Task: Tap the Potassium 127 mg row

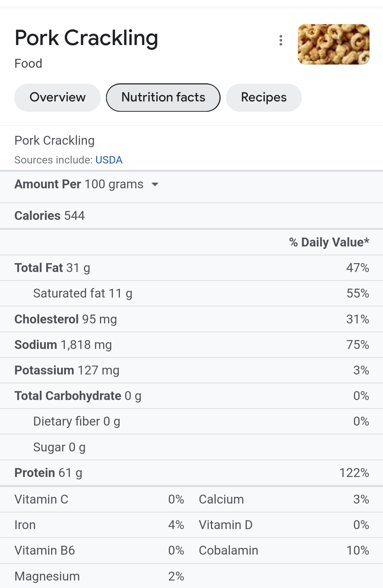Action: (191, 370)
